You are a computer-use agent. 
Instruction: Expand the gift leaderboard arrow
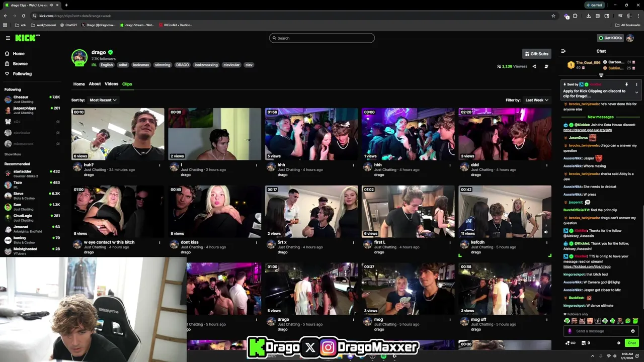pos(601,75)
